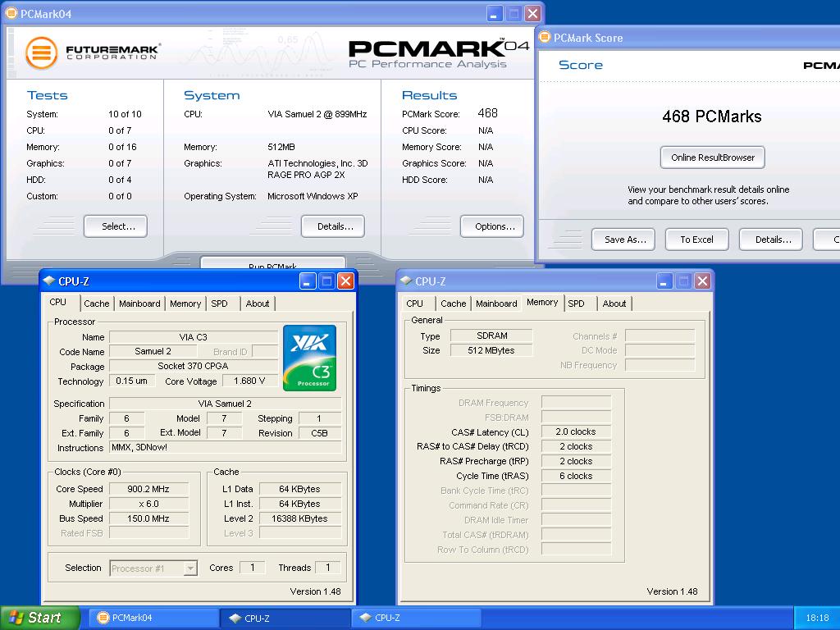Image resolution: width=840 pixels, height=630 pixels.
Task: Click the 468 PCMarks score text
Action: (711, 116)
